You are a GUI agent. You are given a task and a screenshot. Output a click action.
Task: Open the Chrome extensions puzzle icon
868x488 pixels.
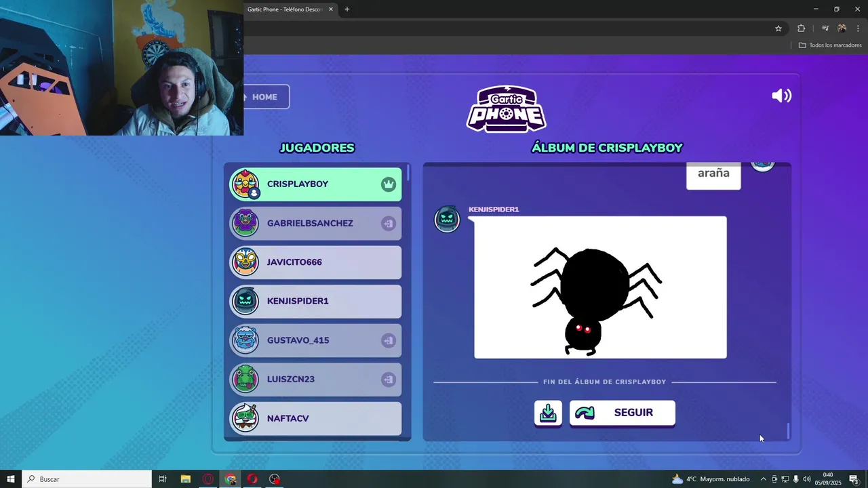[802, 28]
